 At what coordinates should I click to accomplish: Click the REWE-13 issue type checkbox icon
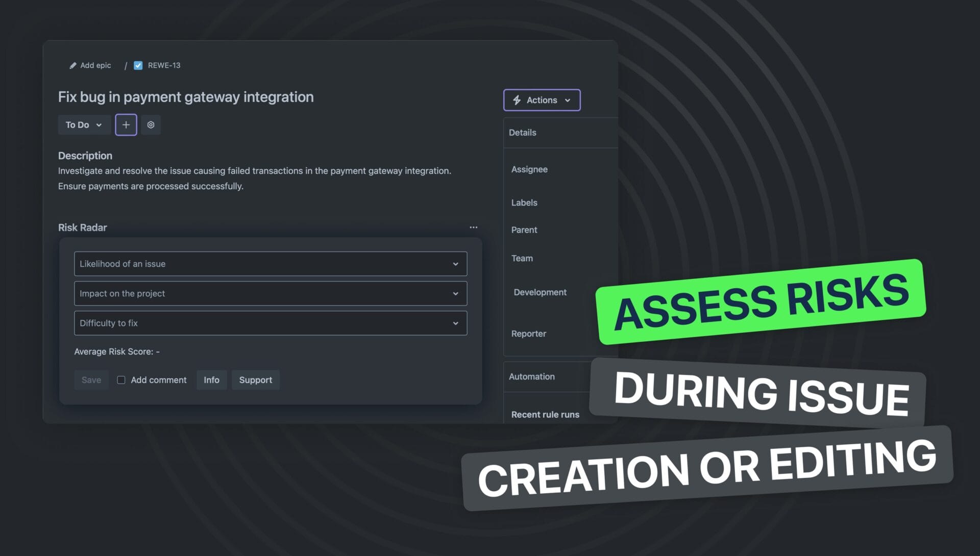(138, 65)
